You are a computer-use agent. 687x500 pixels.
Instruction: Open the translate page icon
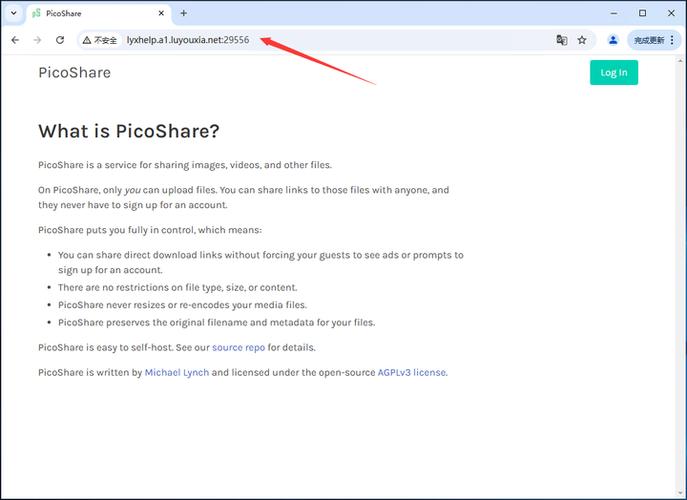pyautogui.click(x=562, y=40)
